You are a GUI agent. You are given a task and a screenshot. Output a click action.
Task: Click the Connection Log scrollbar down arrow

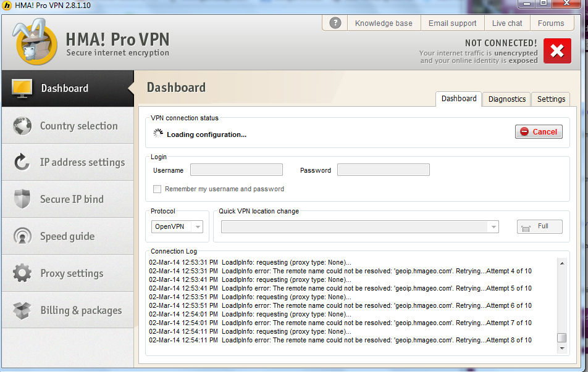coord(561,349)
